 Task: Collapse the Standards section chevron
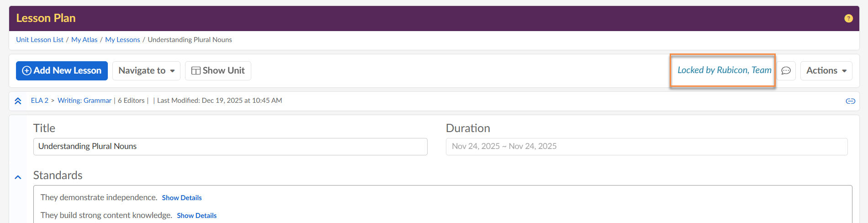point(18,177)
